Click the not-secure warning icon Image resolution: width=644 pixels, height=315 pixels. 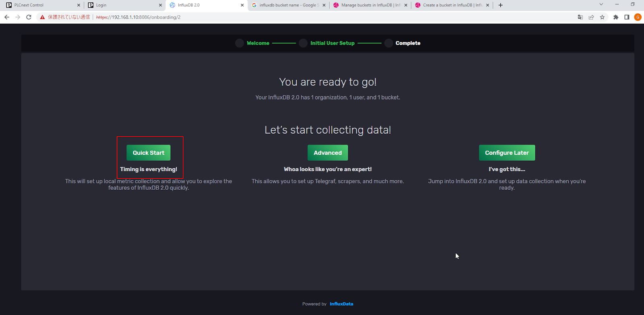point(42,17)
